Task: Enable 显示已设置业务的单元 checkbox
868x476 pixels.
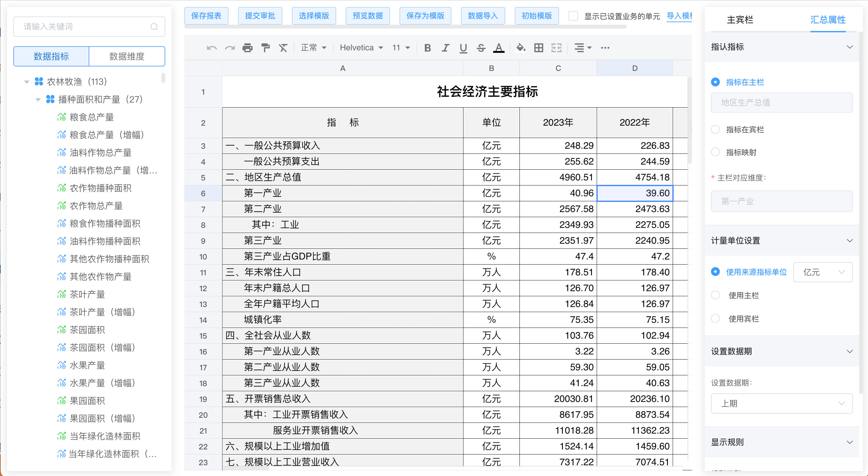Action: click(573, 16)
